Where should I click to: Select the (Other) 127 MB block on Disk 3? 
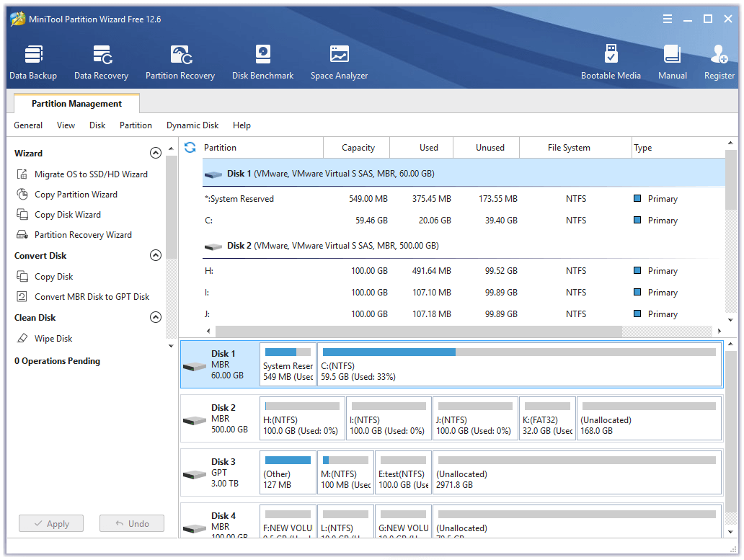point(288,473)
